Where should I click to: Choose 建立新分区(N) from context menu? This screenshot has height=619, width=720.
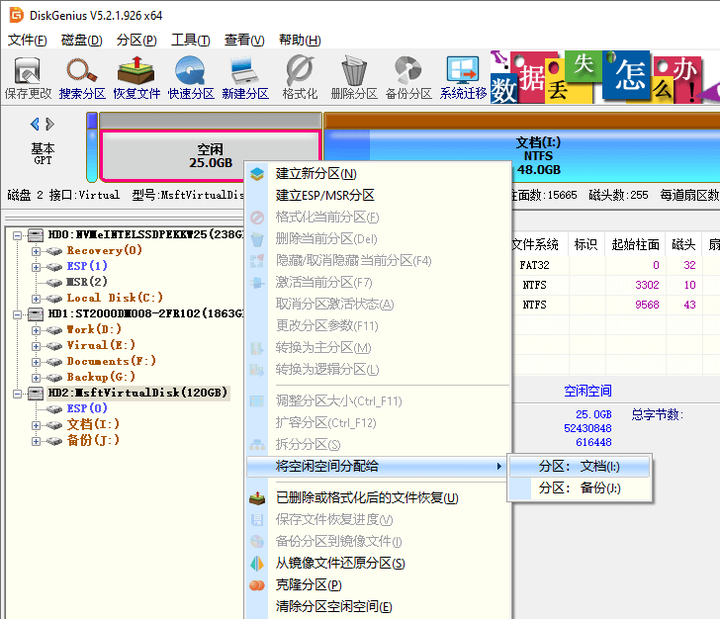click(379, 174)
